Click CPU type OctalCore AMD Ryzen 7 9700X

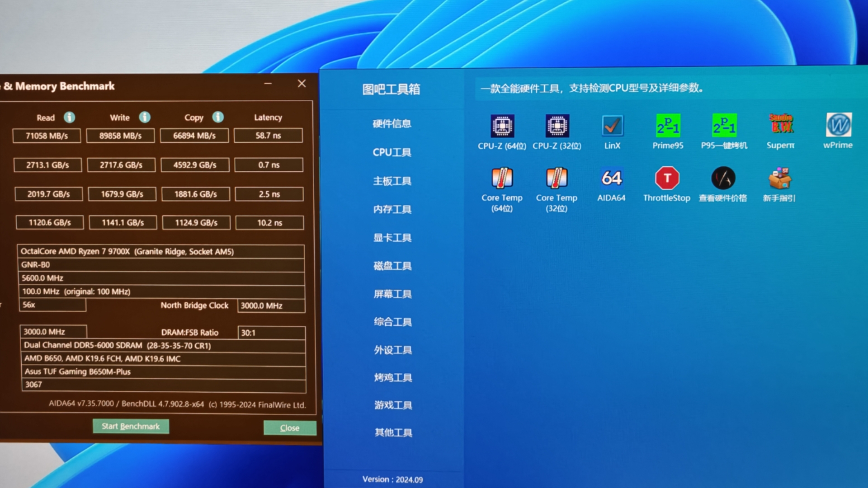point(160,252)
